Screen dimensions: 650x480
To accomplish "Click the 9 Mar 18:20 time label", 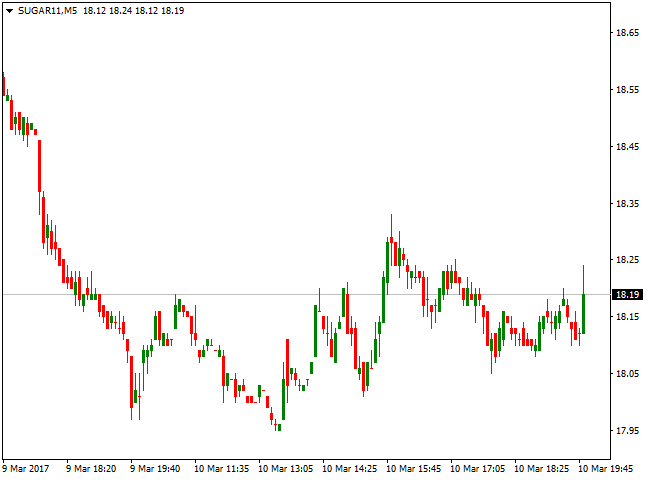I will (91, 469).
